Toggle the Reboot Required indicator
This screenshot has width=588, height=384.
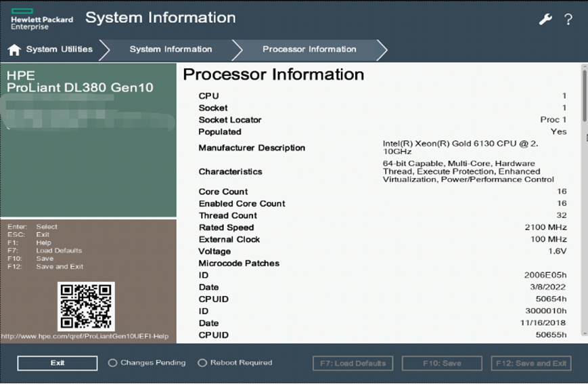coord(202,363)
